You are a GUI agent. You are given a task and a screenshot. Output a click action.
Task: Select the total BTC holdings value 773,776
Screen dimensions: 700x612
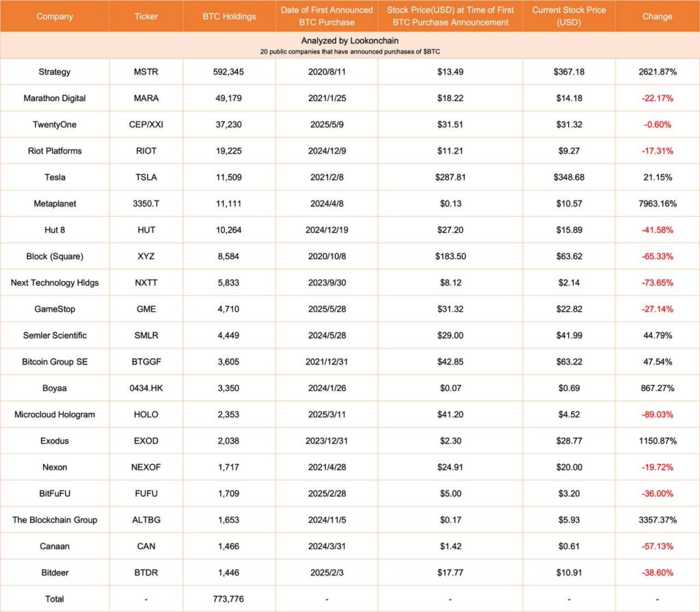tap(229, 599)
